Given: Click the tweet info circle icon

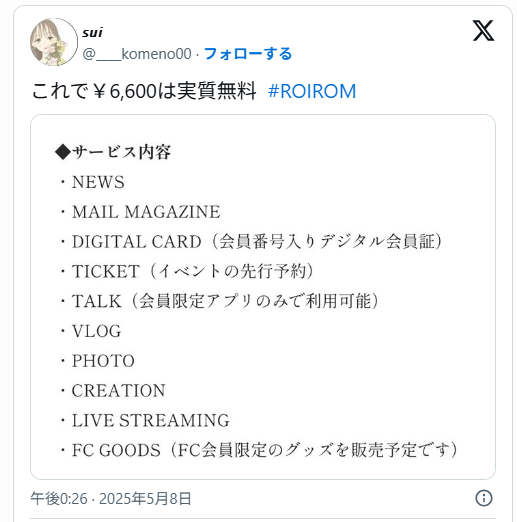Looking at the screenshot, I should [x=483, y=498].
